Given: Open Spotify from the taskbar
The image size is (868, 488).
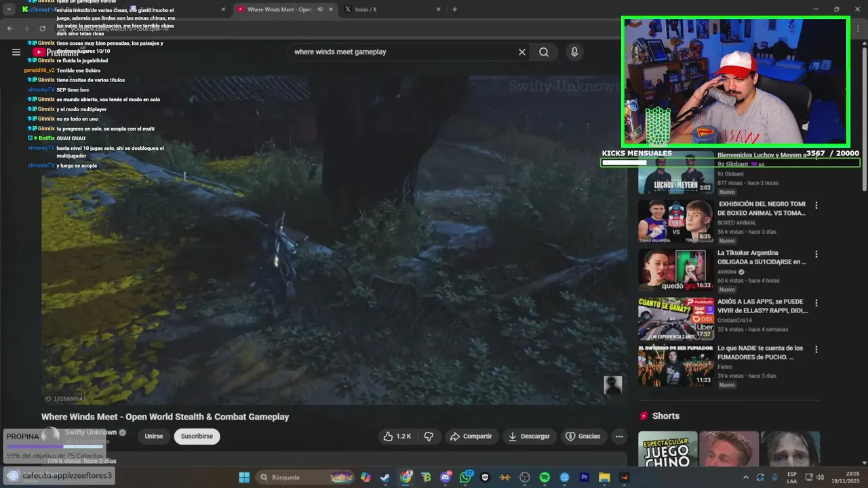Looking at the screenshot, I should click(x=545, y=477).
